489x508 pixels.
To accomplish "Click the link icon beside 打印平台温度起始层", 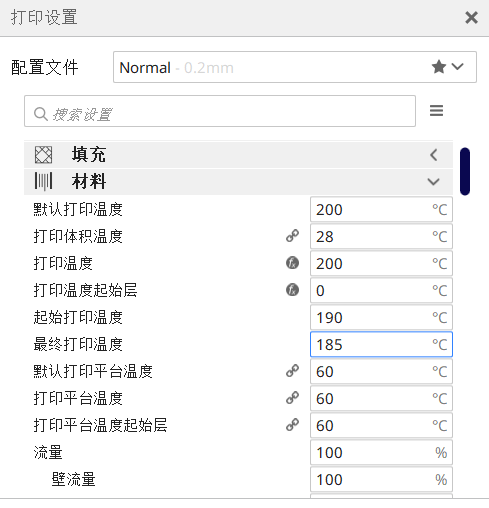I will (292, 425).
